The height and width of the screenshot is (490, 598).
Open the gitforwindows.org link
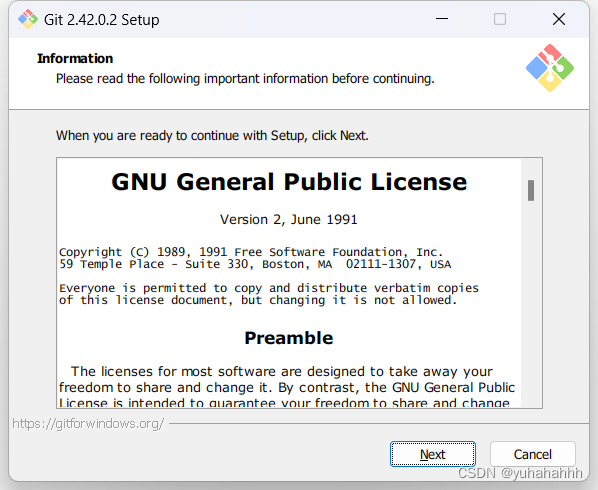pyautogui.click(x=88, y=423)
